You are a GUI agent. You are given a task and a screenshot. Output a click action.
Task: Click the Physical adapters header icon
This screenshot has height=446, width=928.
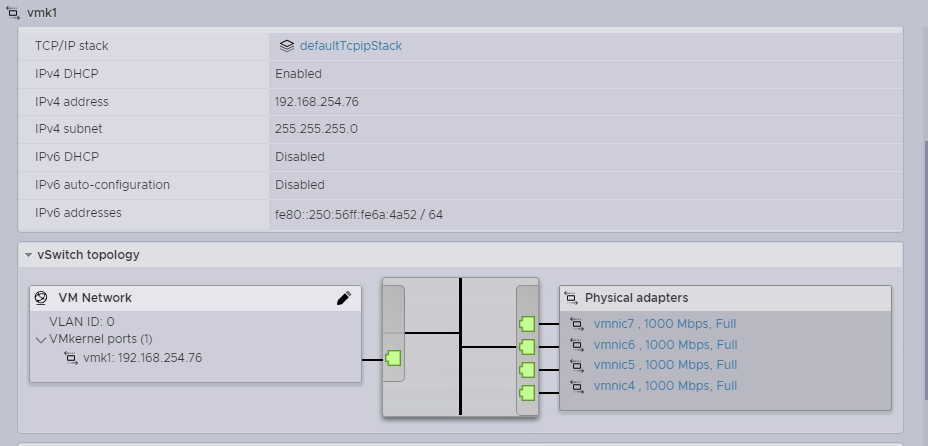[571, 298]
